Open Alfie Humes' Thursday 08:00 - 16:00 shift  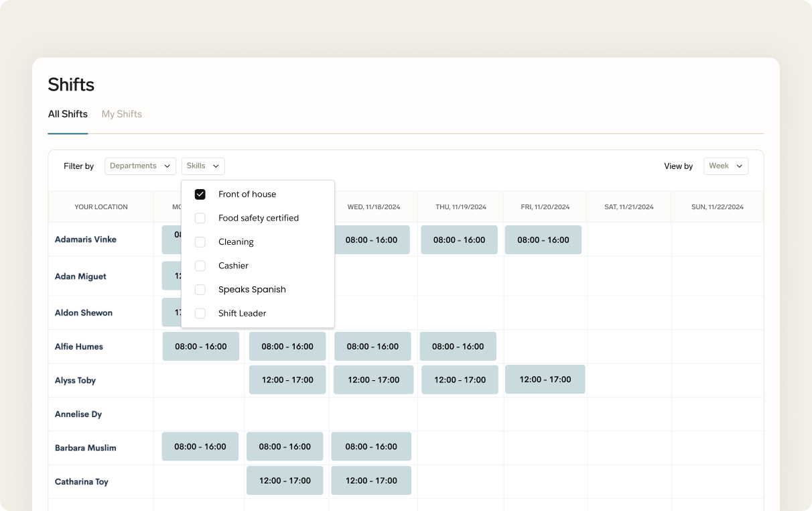coord(458,347)
